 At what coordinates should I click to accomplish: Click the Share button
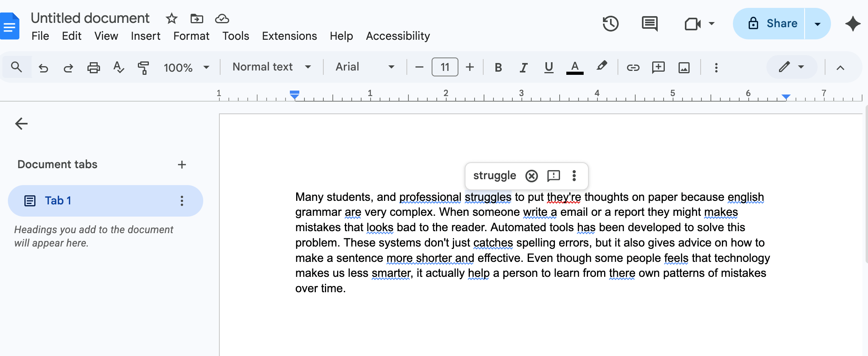point(773,23)
